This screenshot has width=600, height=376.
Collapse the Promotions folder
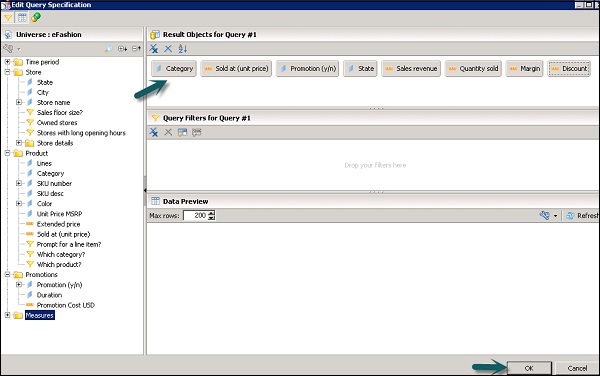coord(7,275)
